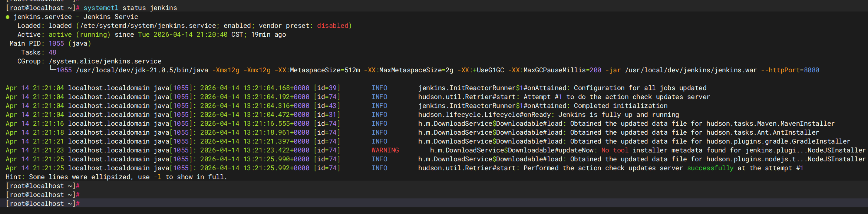Select the 'systemctl' command text
Screen dimensions: 868x214
(101, 8)
